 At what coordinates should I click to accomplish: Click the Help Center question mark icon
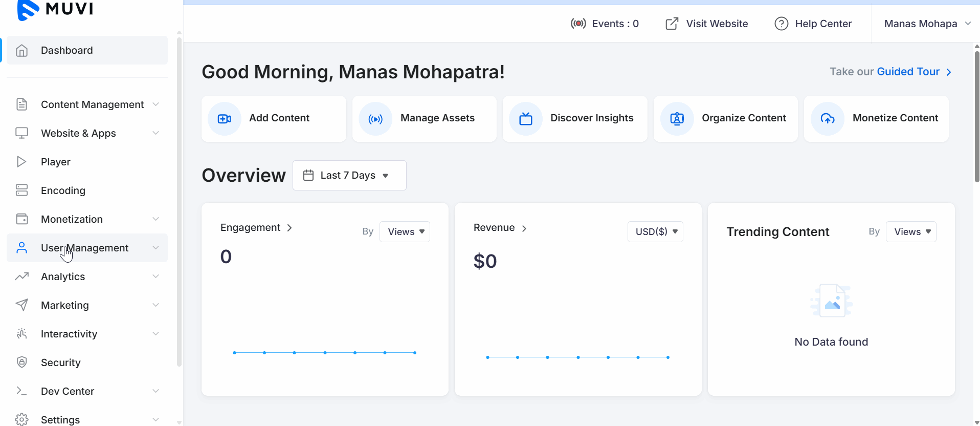(x=781, y=24)
